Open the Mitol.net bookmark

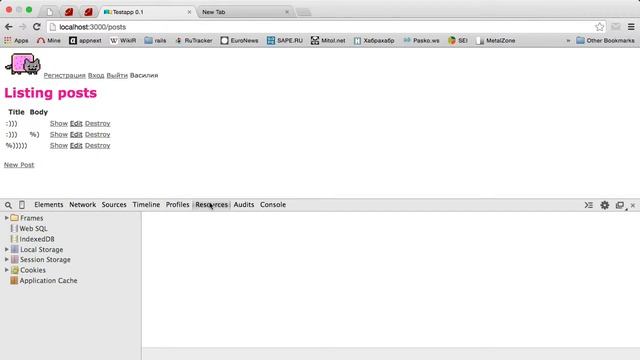[x=328, y=40]
